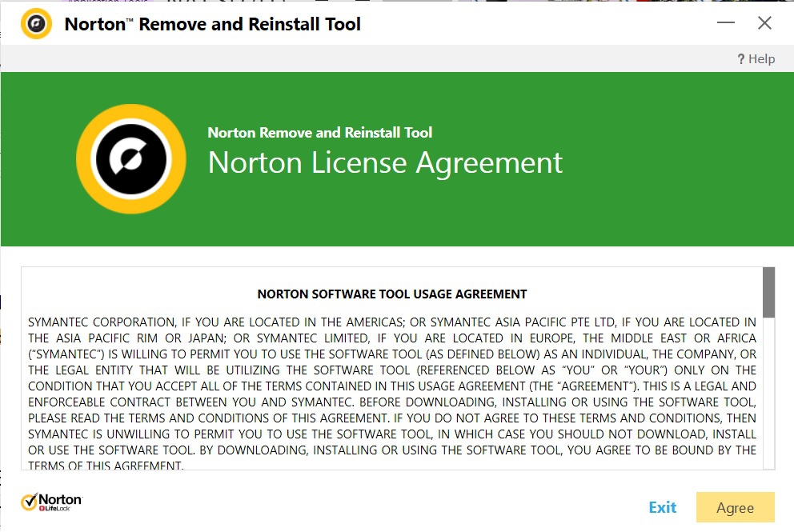Click the "Norton Remove and Reinstall Tool" banner subtitle

pos(320,133)
